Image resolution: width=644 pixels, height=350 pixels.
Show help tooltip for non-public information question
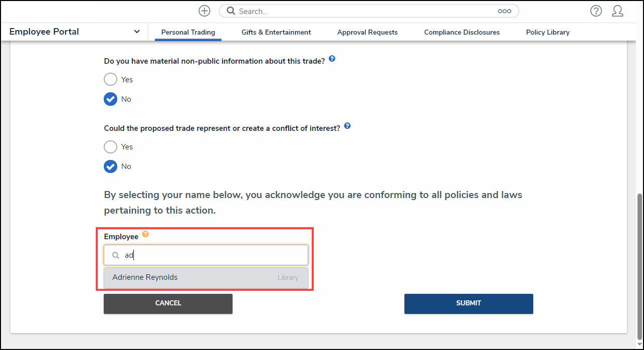pyautogui.click(x=332, y=59)
